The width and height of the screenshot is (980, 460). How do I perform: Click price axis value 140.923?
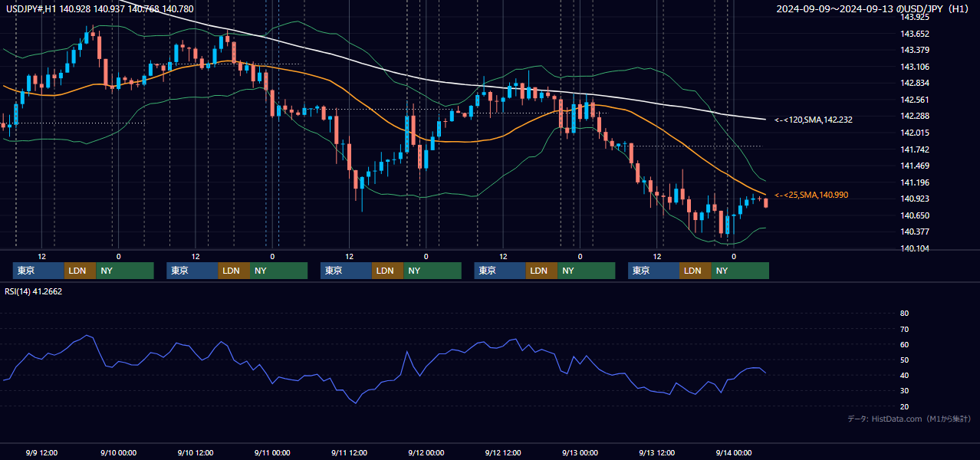pyautogui.click(x=916, y=199)
